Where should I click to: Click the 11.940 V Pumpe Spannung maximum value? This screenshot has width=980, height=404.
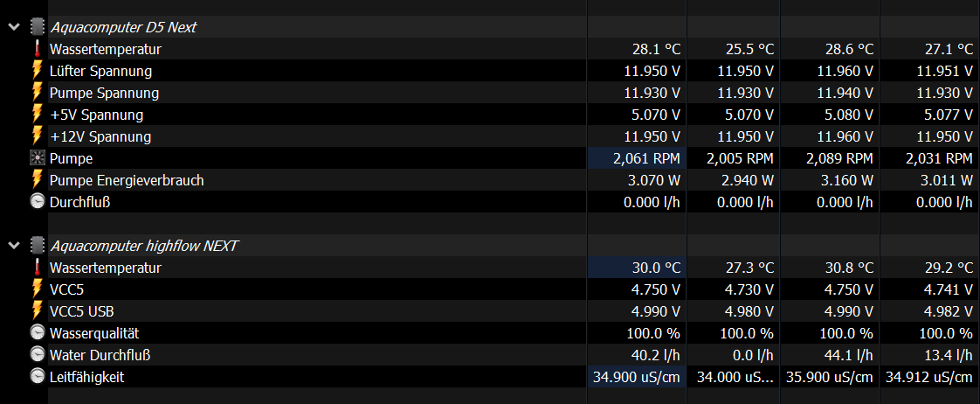click(845, 94)
